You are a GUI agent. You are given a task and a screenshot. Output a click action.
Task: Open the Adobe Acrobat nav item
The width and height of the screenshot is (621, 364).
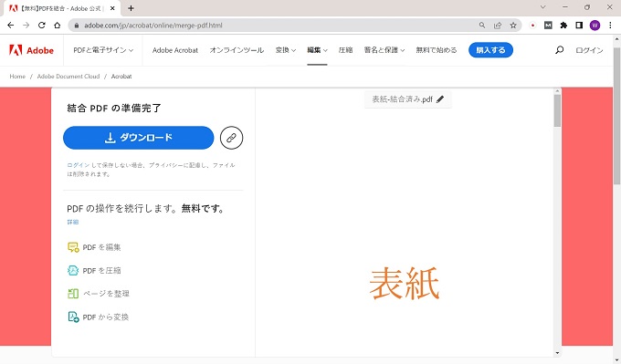coord(175,50)
